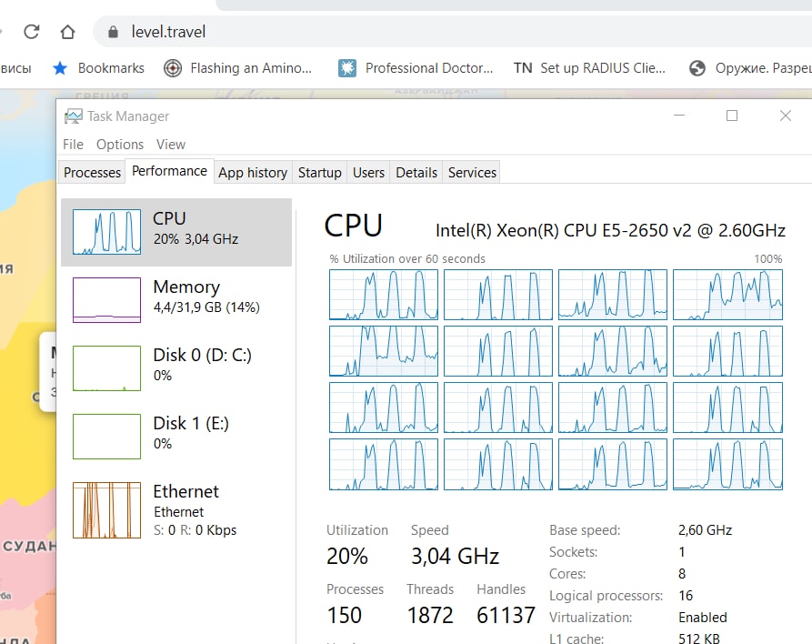Click the top-left logical processor graph
The height and width of the screenshot is (644, 812).
point(383,295)
